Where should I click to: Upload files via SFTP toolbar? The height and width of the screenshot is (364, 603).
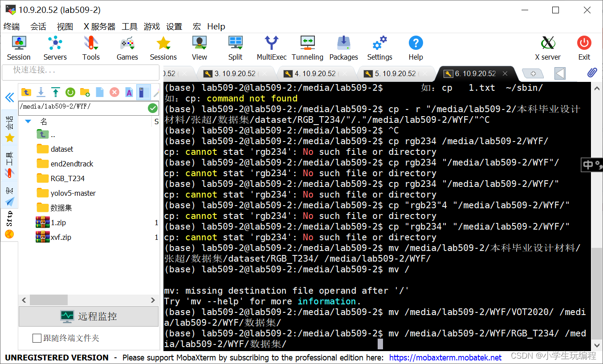click(55, 92)
